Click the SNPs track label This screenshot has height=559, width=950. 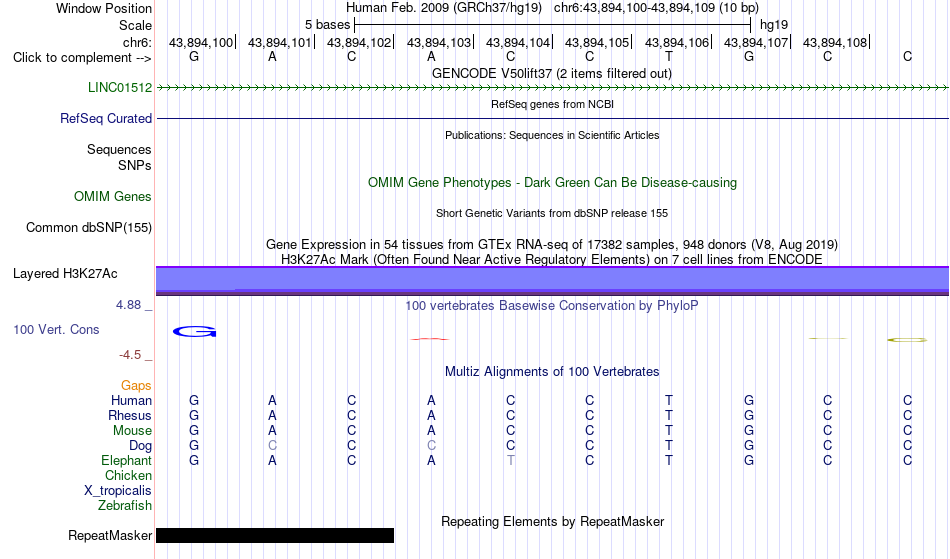(135, 165)
